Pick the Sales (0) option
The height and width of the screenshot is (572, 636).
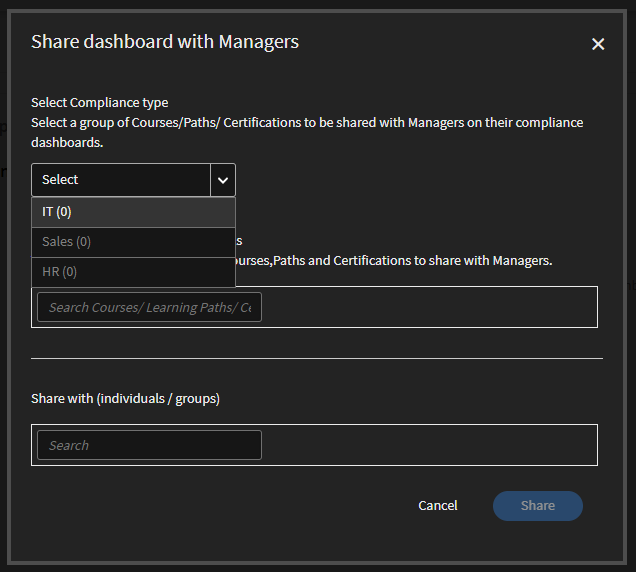point(133,242)
